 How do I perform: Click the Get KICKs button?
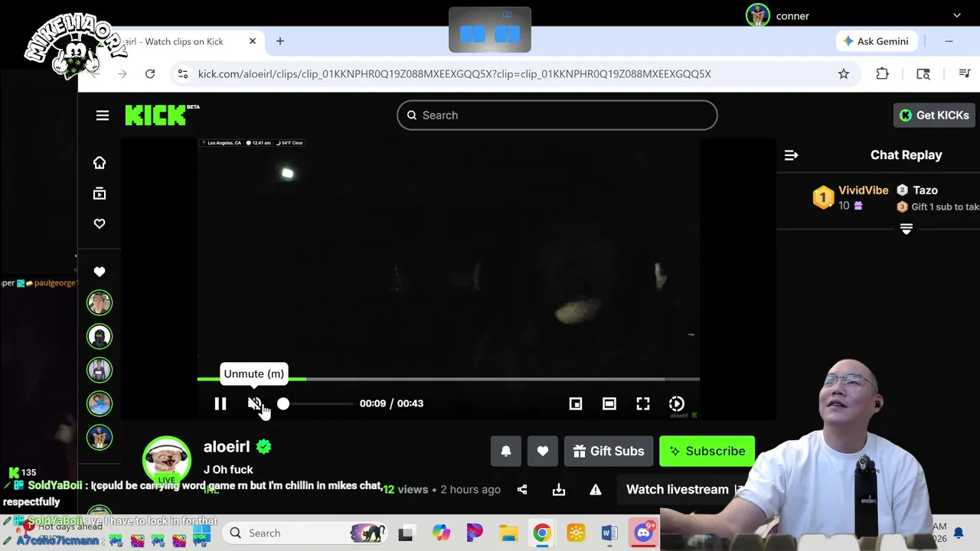[x=934, y=115]
